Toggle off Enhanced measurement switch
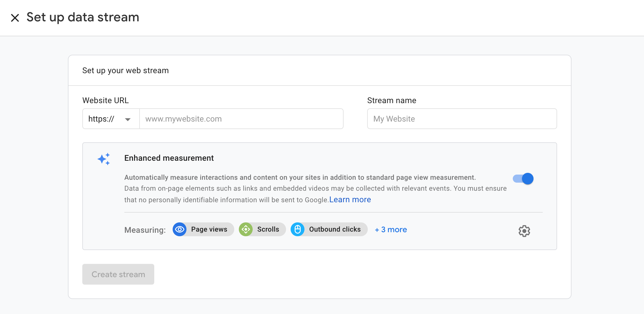644x314 pixels. (x=523, y=179)
